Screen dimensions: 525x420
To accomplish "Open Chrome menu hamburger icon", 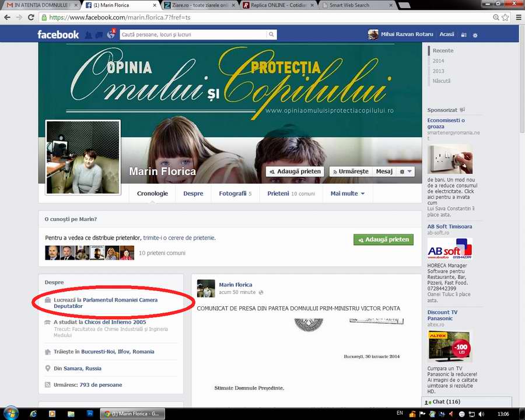I will pyautogui.click(x=519, y=17).
